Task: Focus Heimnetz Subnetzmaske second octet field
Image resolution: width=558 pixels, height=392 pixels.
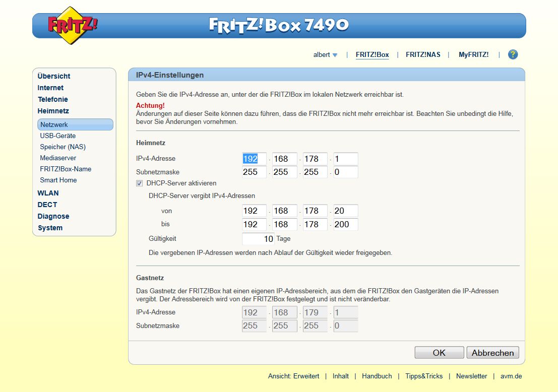Action: [285, 172]
